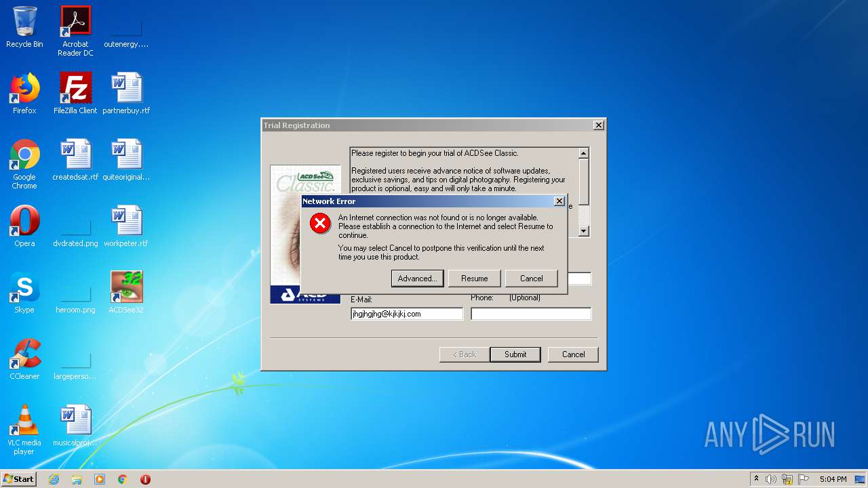Open Windows Explorer folder in taskbar
The image size is (868, 488).
click(77, 479)
